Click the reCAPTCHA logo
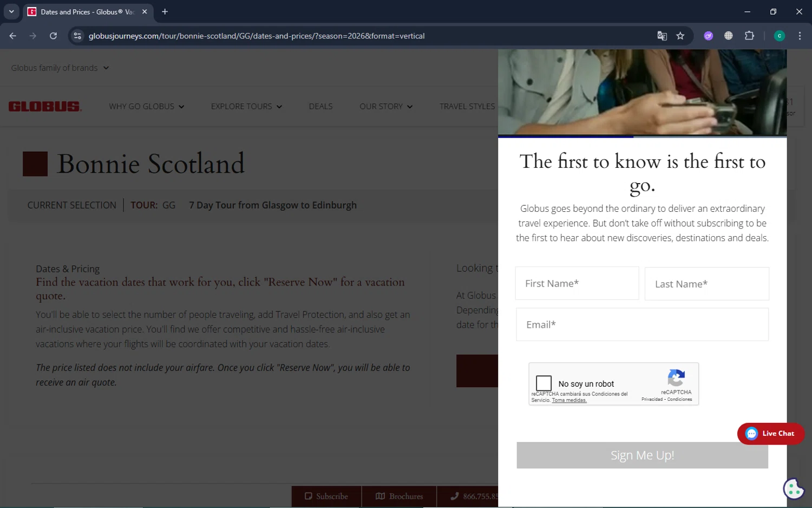812x508 pixels. 676,377
